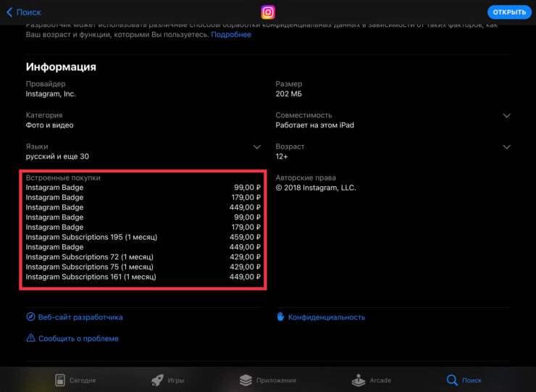Expand the Языки languages row

click(256, 147)
